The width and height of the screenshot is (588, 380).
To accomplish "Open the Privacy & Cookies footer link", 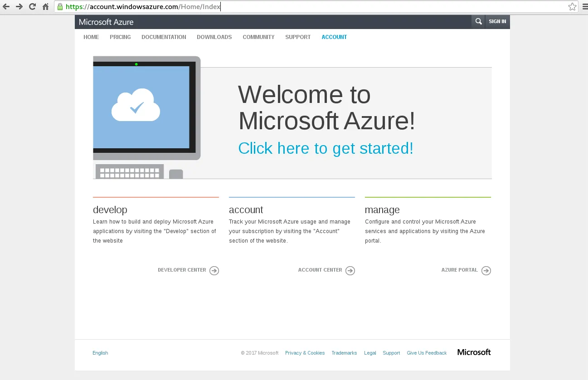I will pyautogui.click(x=305, y=353).
